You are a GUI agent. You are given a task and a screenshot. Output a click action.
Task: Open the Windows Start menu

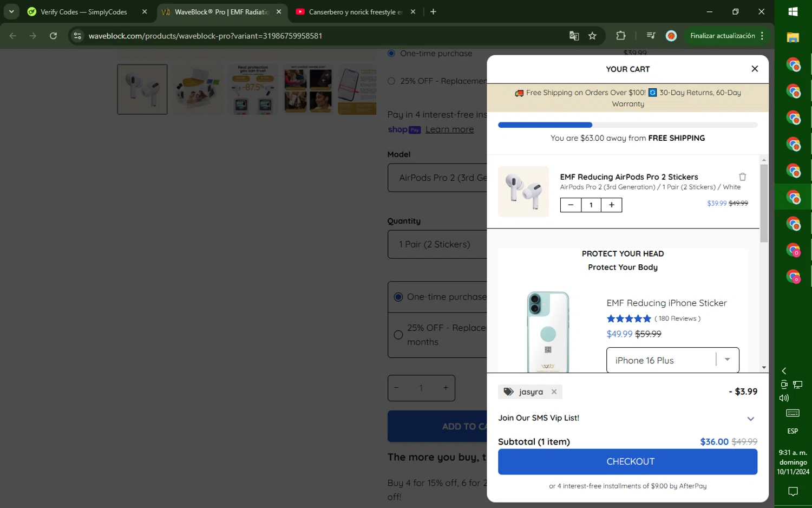[793, 12]
